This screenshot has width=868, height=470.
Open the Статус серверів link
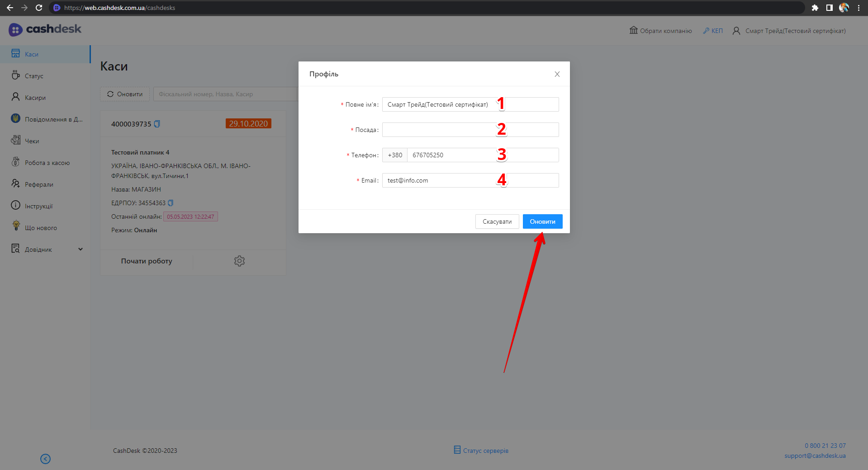point(481,451)
